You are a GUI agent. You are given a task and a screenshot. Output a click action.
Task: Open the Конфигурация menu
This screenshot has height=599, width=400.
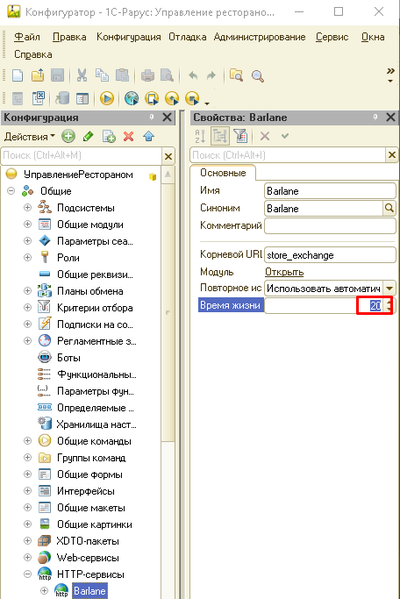[x=128, y=37]
